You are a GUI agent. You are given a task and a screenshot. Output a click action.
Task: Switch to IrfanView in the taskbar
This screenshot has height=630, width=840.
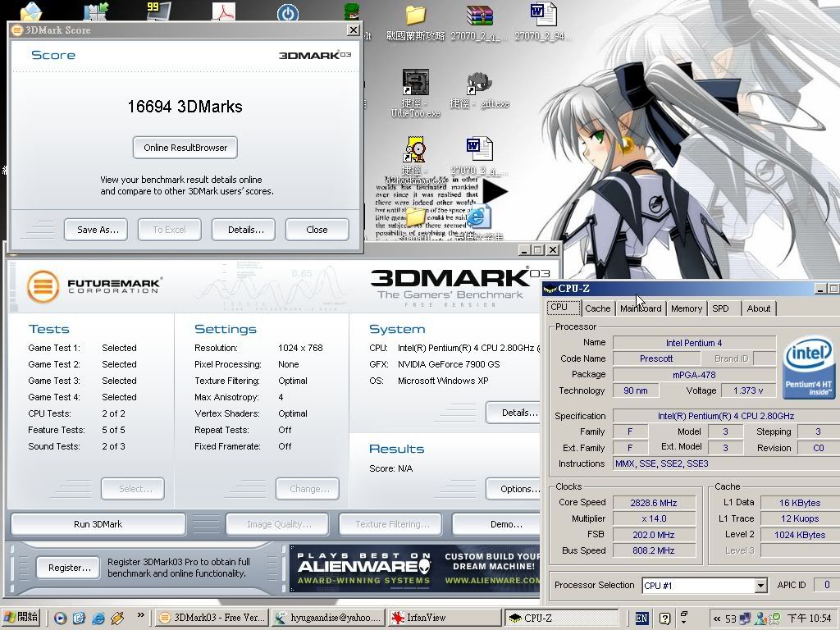pos(444,618)
